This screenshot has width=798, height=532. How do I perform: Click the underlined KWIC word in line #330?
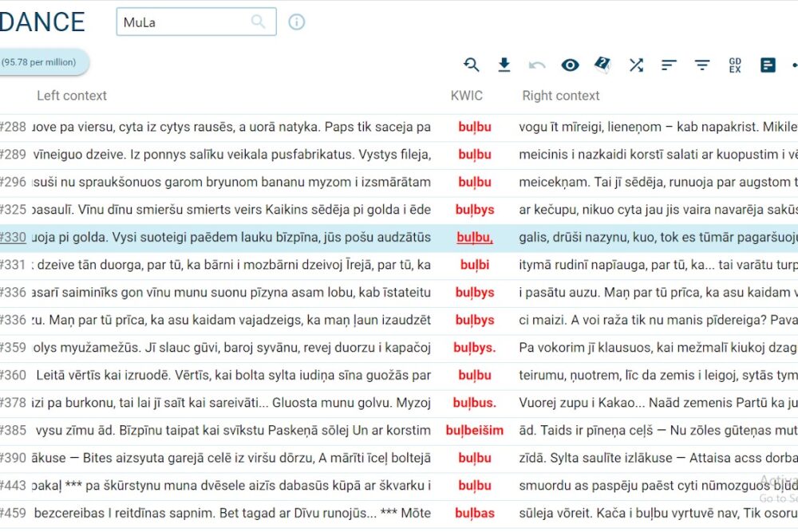[x=474, y=237]
